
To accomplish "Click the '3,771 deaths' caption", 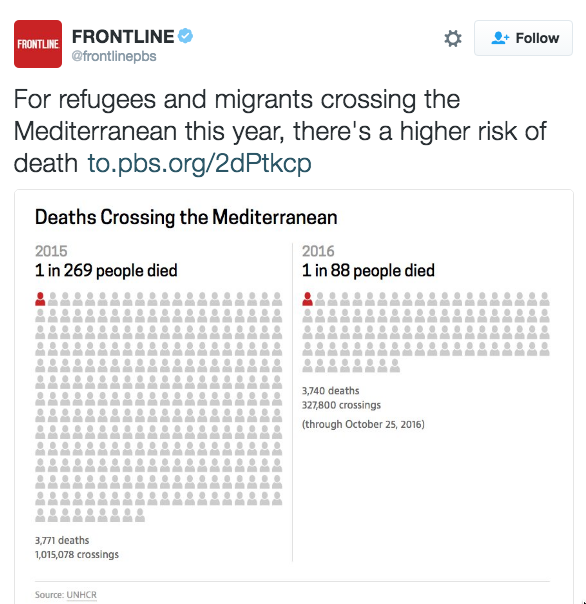I will click(62, 540).
